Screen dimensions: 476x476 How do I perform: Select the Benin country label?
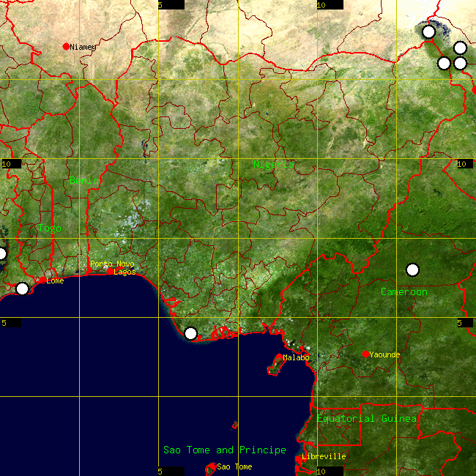coord(84,180)
